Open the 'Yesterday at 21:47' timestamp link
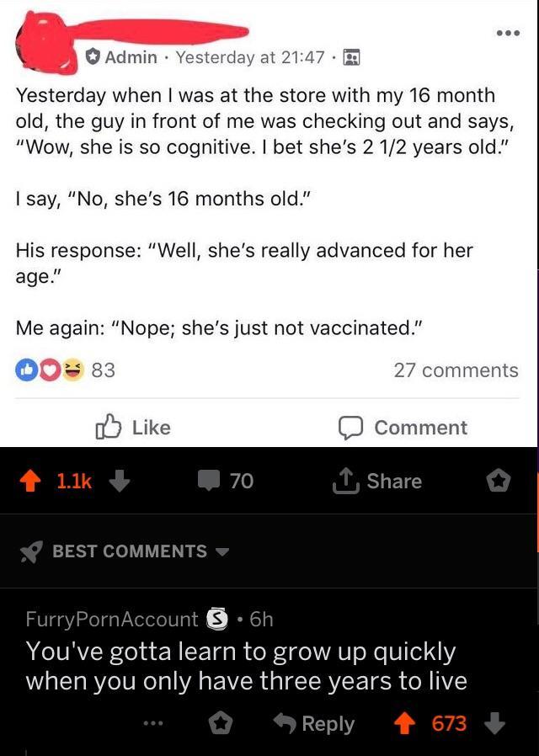Screen dimensions: 539x756 (x=249, y=57)
